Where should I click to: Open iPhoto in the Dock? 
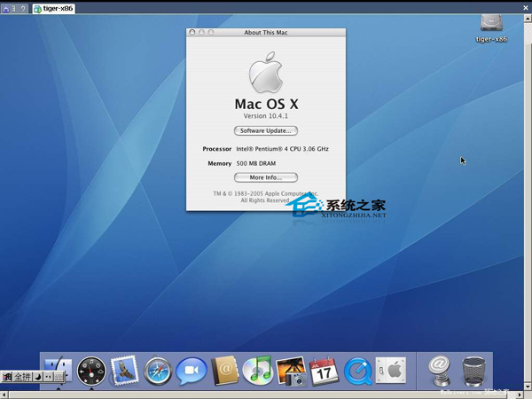click(x=291, y=370)
